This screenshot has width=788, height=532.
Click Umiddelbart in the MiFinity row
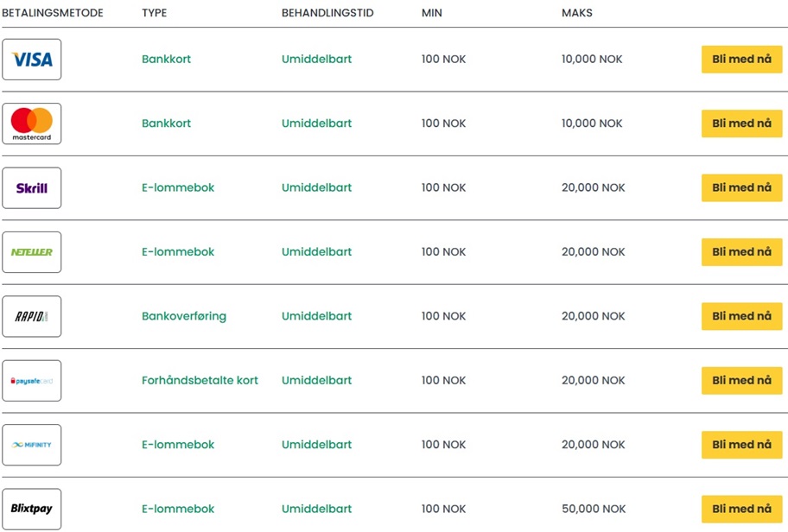click(x=316, y=445)
